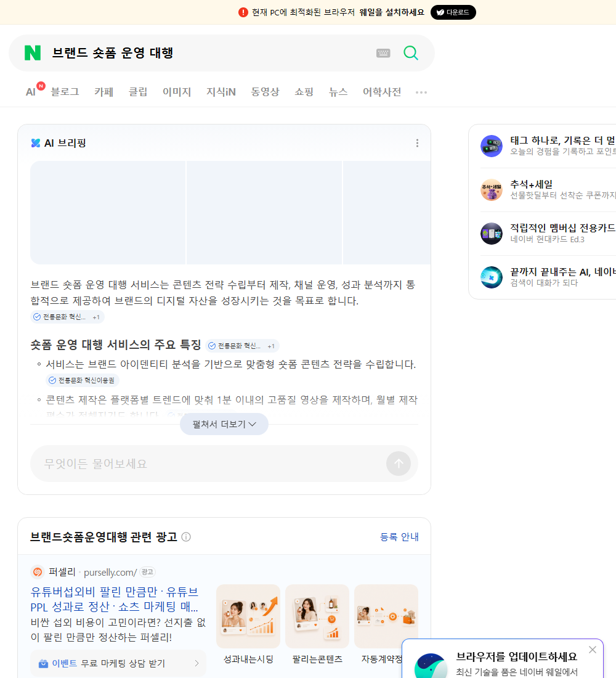616x678 pixels.
Task: Click the search box text 브랜드 숏폼 운영 대행
Action: click(112, 53)
